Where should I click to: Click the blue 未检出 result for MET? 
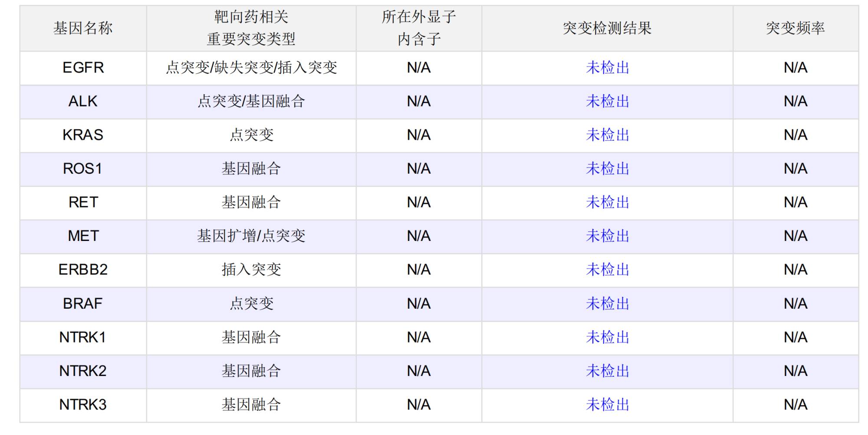coord(607,236)
